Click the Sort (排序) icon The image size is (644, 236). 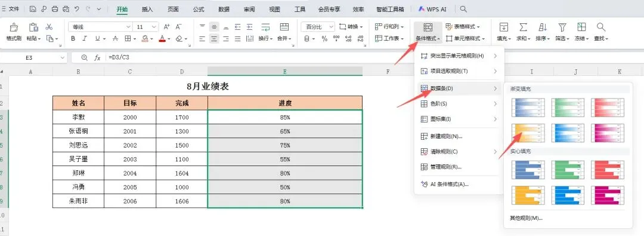tap(543, 27)
